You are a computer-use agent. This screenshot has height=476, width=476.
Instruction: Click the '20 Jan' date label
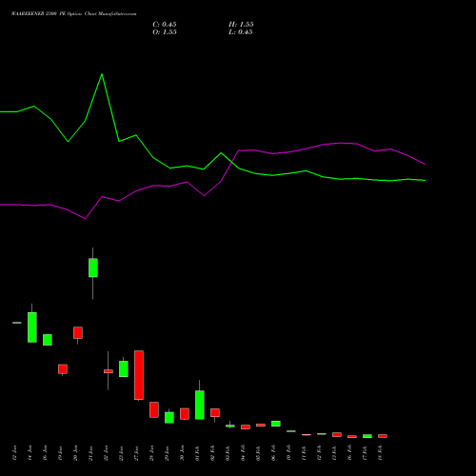pos(75,453)
